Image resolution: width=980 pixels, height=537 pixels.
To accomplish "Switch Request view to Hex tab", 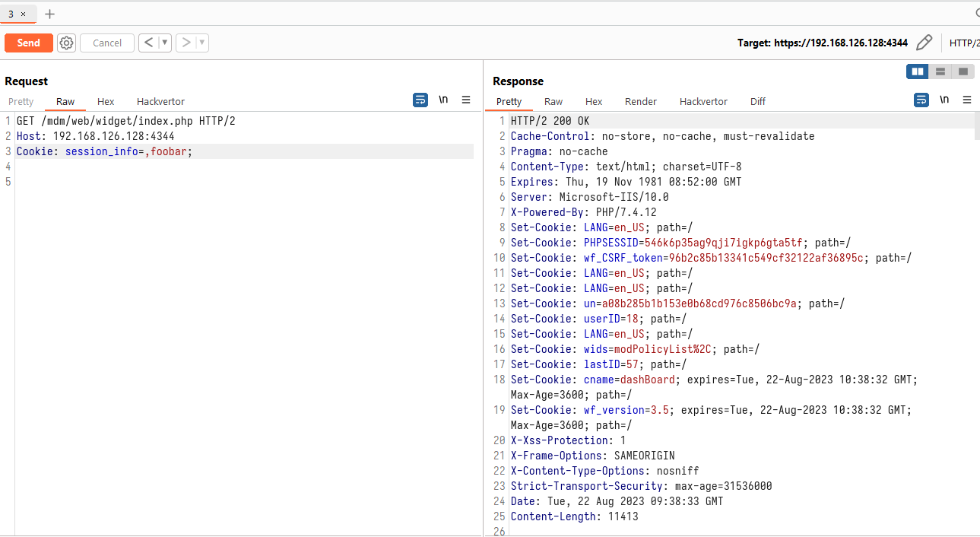I will tap(106, 101).
